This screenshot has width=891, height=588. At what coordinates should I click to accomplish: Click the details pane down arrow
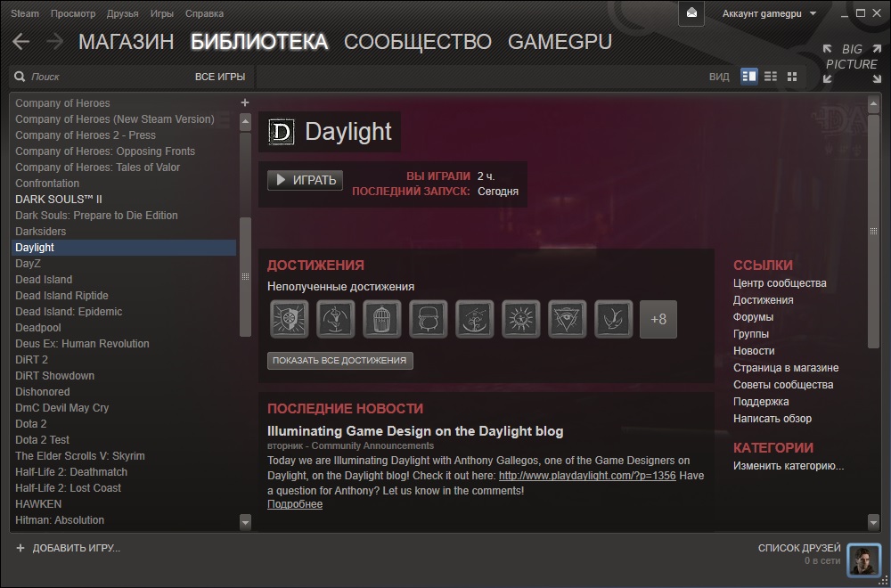tap(874, 522)
